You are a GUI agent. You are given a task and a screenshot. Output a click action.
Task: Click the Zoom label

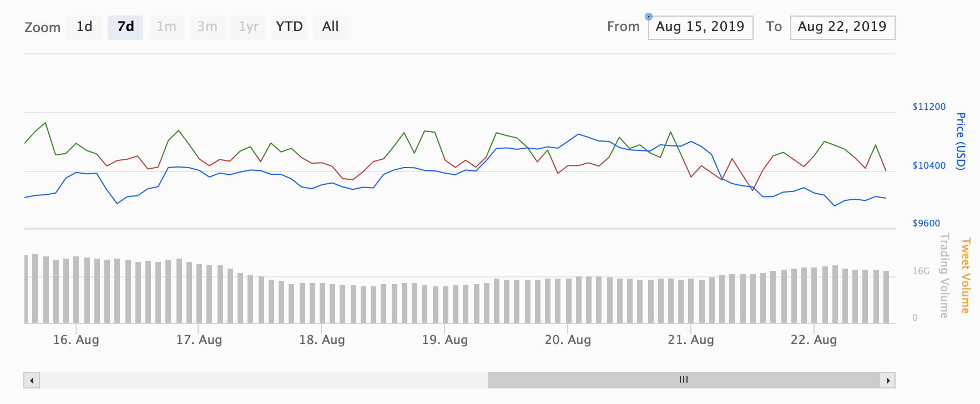click(42, 28)
